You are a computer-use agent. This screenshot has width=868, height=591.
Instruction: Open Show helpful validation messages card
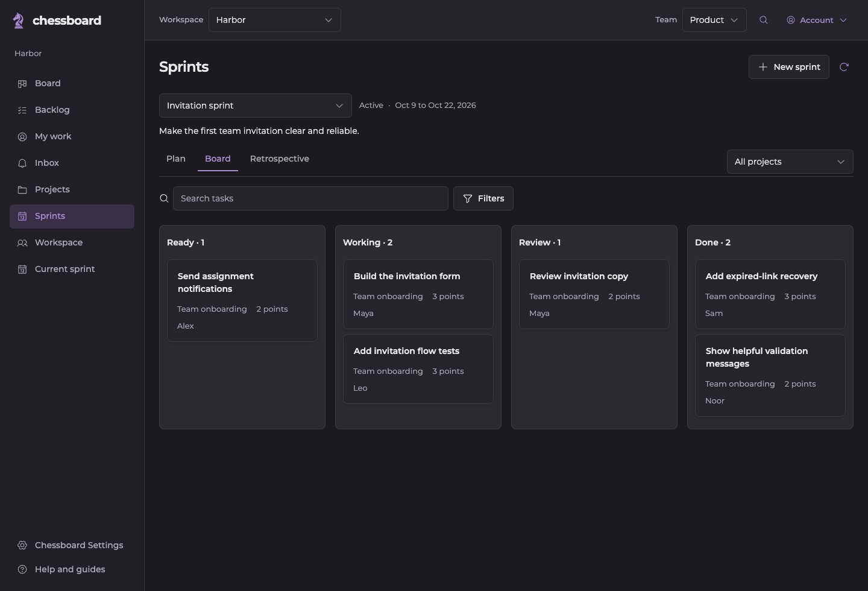point(770,376)
